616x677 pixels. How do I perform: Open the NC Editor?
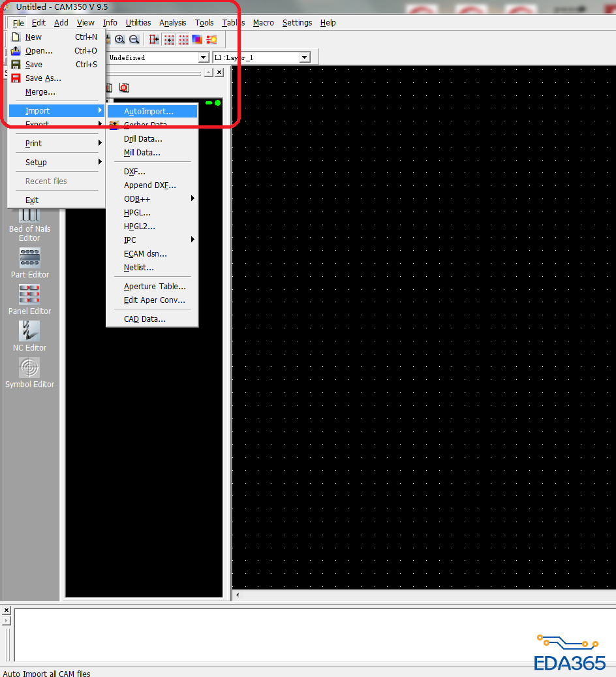point(30,336)
